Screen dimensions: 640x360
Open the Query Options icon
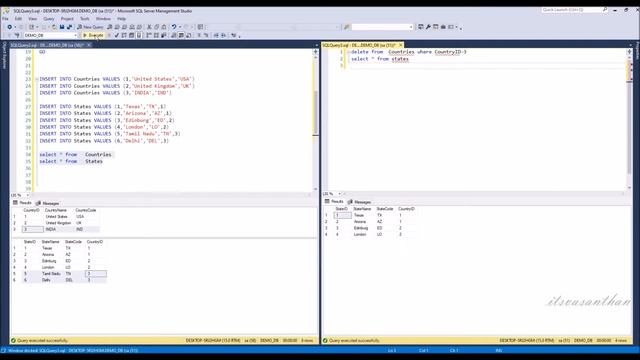tap(131, 36)
